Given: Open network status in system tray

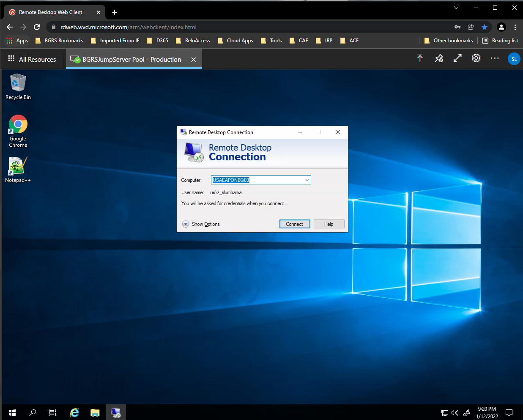Looking at the screenshot, I should click(x=445, y=413).
